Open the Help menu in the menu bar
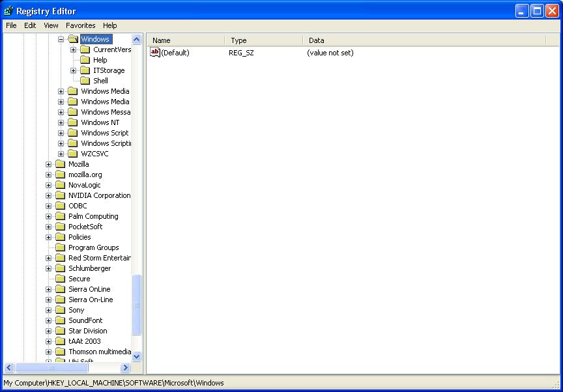The height and width of the screenshot is (392, 563). [110, 25]
